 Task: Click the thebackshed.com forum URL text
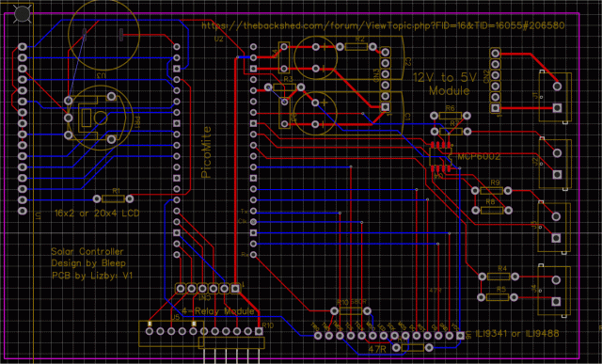tap(383, 25)
